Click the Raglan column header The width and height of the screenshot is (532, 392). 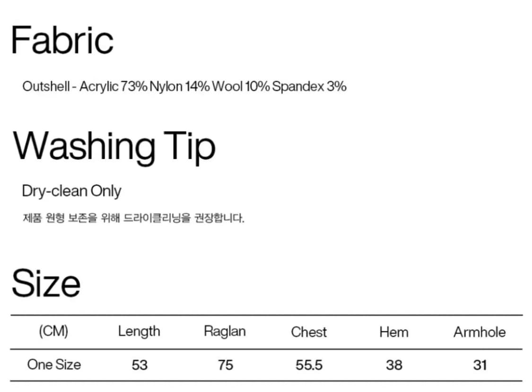225,332
